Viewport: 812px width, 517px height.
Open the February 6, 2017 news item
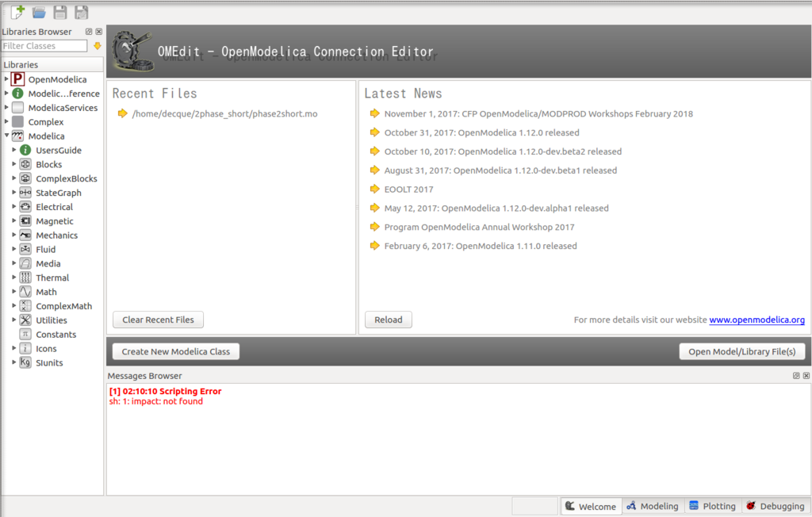click(481, 246)
